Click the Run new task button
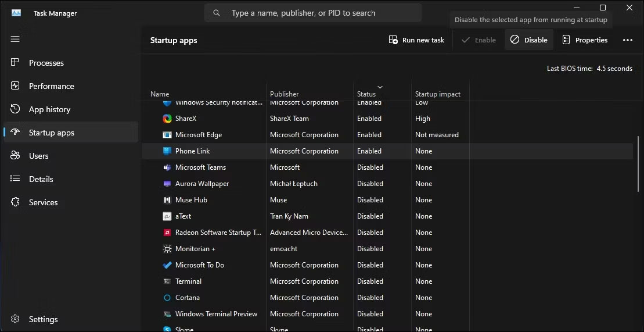The height and width of the screenshot is (332, 644). coord(416,40)
